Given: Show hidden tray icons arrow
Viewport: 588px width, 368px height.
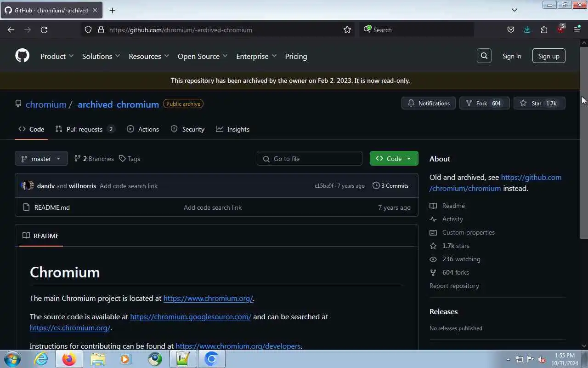Looking at the screenshot, I should point(508,359).
